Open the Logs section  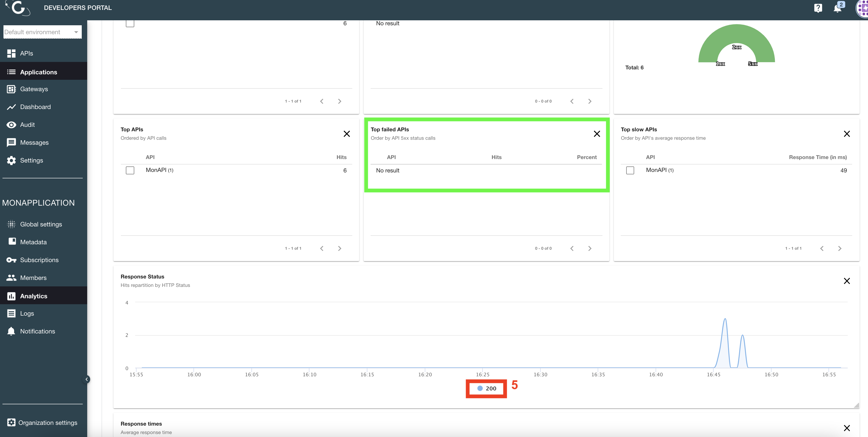(x=27, y=313)
